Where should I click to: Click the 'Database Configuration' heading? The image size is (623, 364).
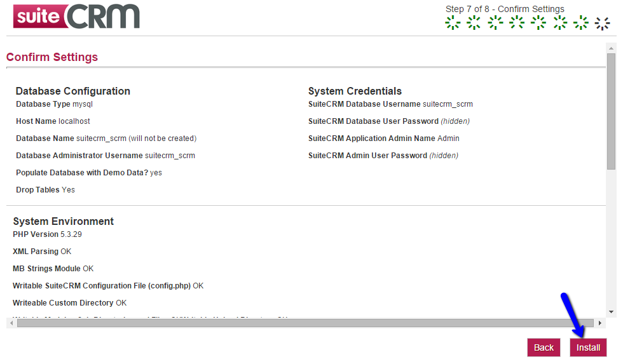[x=73, y=91]
